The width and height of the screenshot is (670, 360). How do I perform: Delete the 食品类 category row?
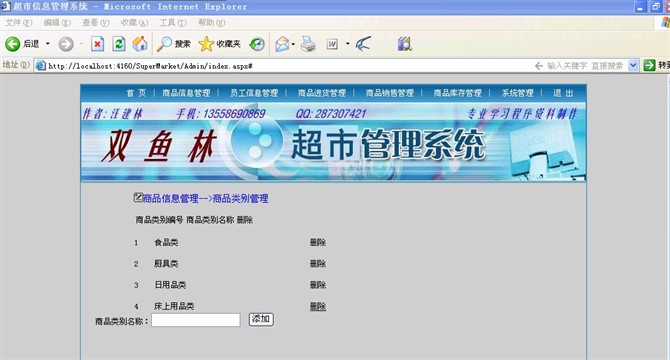click(x=317, y=242)
